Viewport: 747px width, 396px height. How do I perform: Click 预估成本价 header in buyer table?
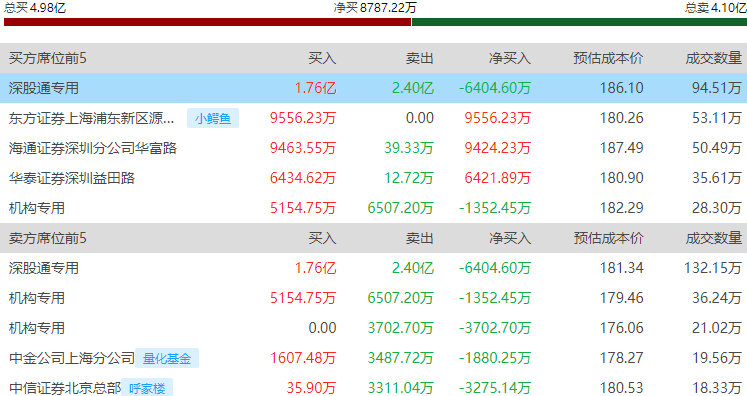(608, 58)
